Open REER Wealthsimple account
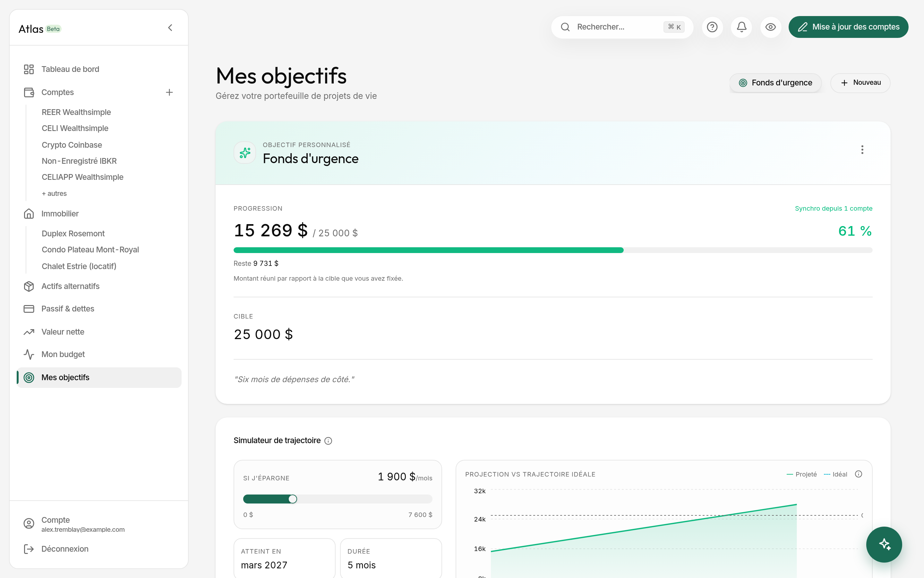Image resolution: width=924 pixels, height=578 pixels. pos(76,112)
